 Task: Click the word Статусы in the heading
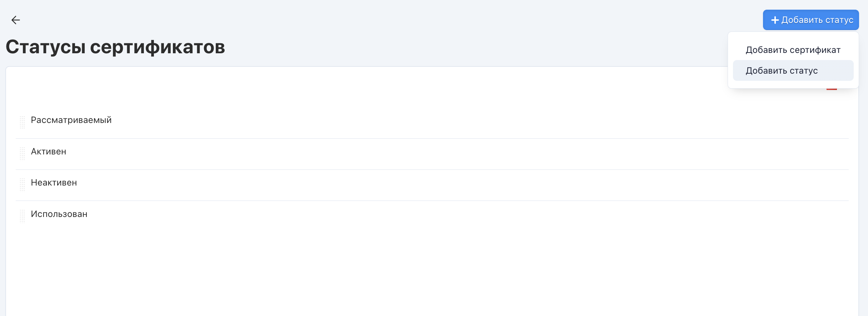45,47
